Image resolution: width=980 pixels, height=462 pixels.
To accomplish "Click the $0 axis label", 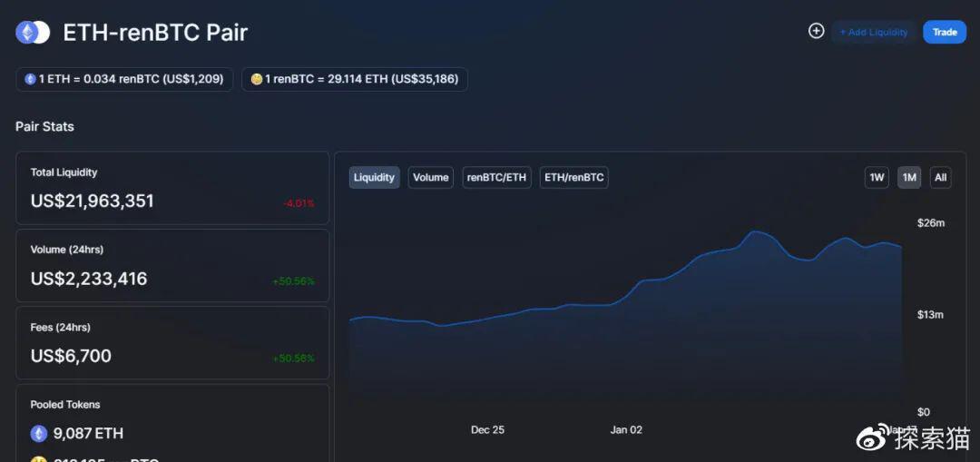I will point(924,412).
